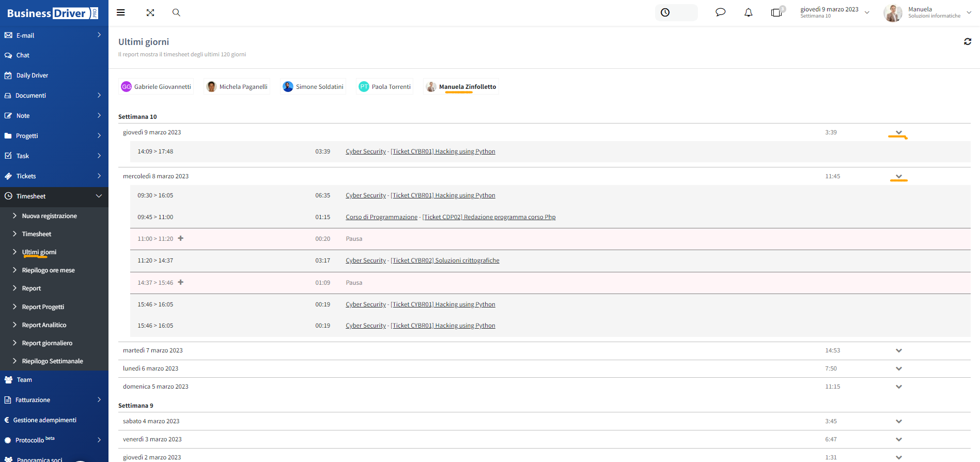Open Cyber Security link in 11:20 > 14:37 row
Screen dimensions: 980x462
pos(366,260)
